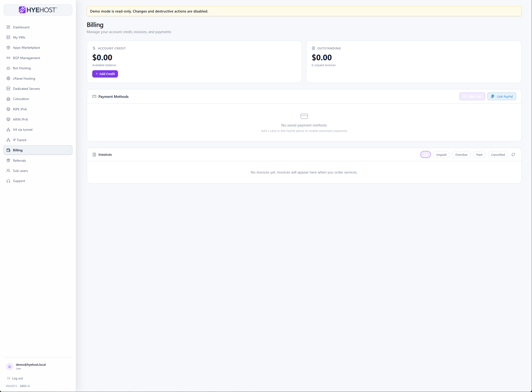Click the Log out link
Screen dimensions: 532x392
15,378
